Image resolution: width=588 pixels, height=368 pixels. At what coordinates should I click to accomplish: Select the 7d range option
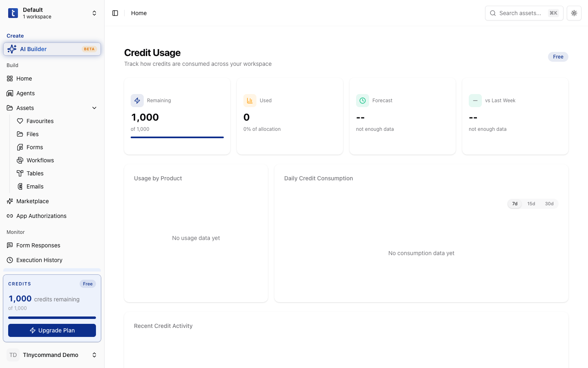click(515, 204)
